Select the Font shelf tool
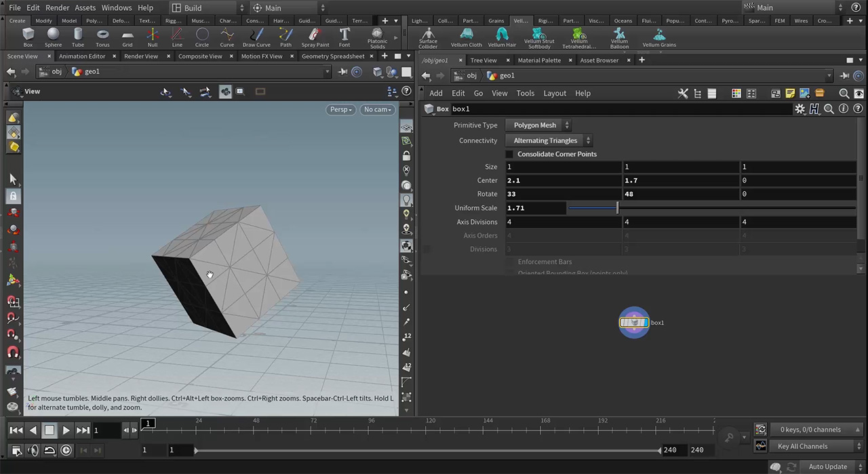This screenshot has height=474, width=868. [x=344, y=37]
